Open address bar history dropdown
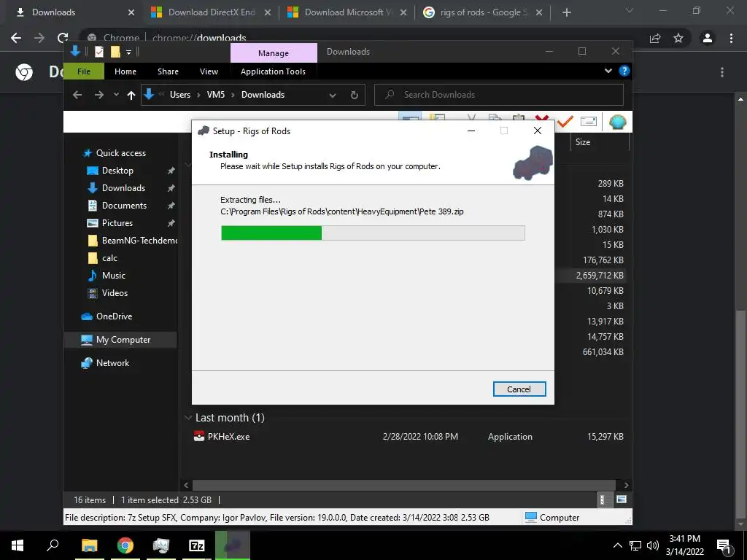This screenshot has height=560, width=747. pos(333,96)
